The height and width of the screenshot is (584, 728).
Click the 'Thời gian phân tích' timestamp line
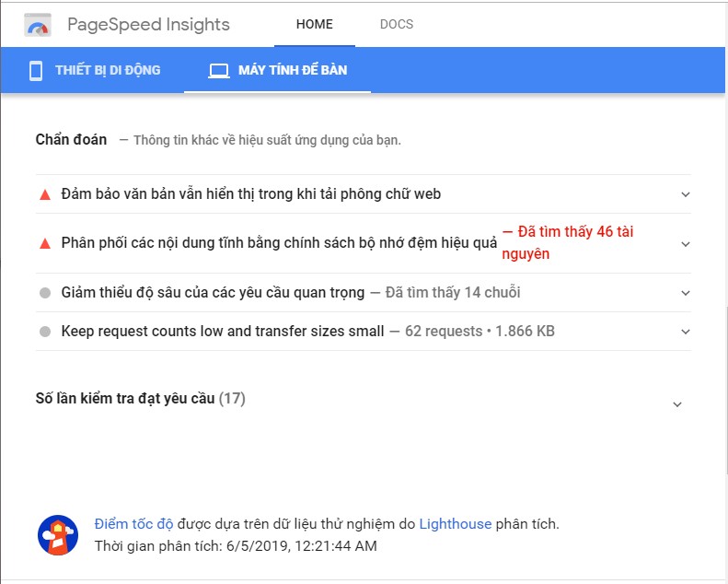pos(236,545)
